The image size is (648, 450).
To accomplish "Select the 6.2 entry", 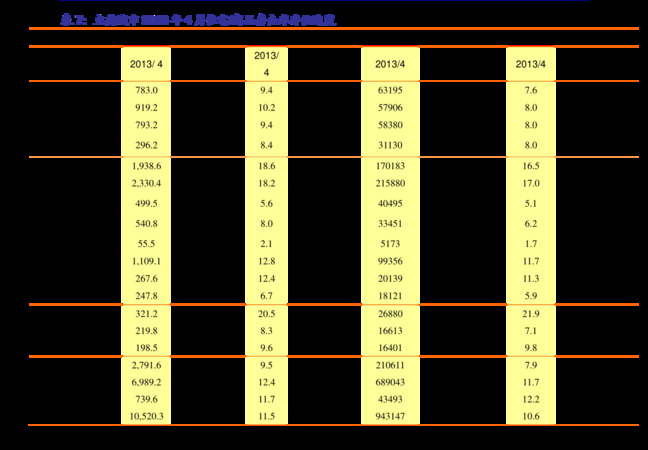I will point(531,224).
